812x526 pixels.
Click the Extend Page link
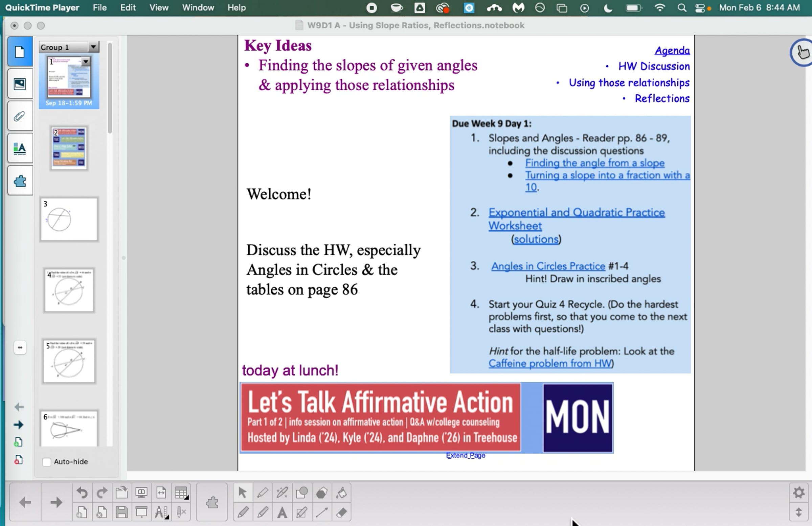pos(465,455)
